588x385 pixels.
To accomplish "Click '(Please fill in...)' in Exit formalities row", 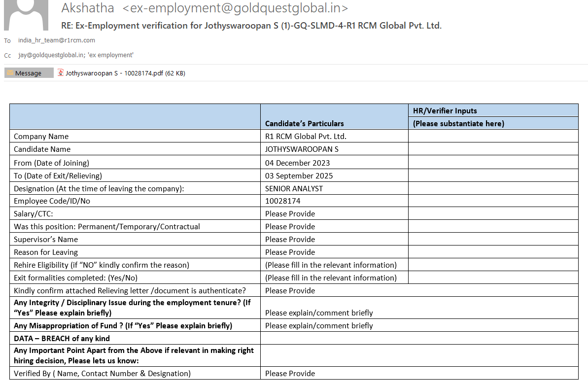I will point(331,278).
